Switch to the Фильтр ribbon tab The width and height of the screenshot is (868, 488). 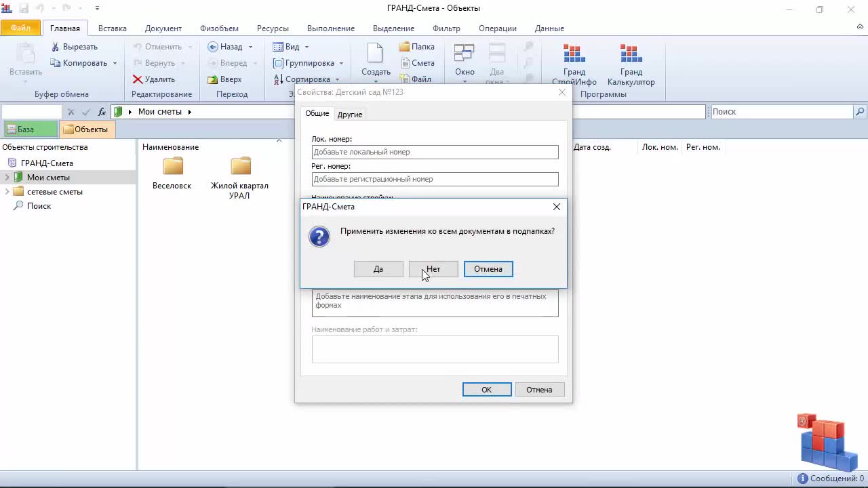446,28
